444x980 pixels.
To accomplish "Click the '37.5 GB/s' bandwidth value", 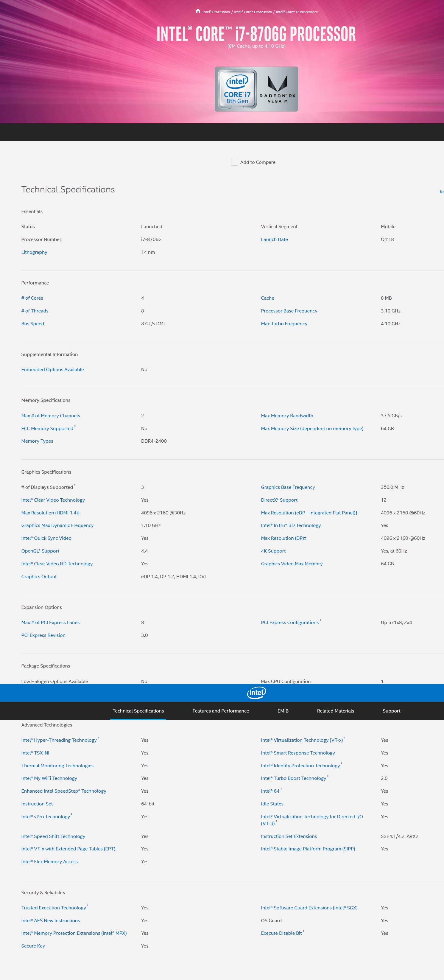I will point(391,416).
